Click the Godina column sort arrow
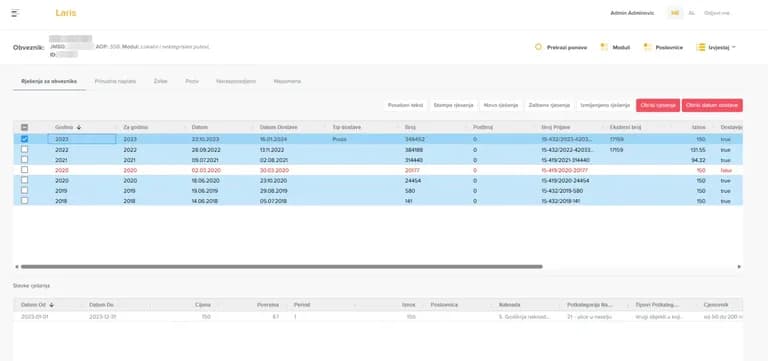This screenshot has height=361, width=768. [79, 127]
